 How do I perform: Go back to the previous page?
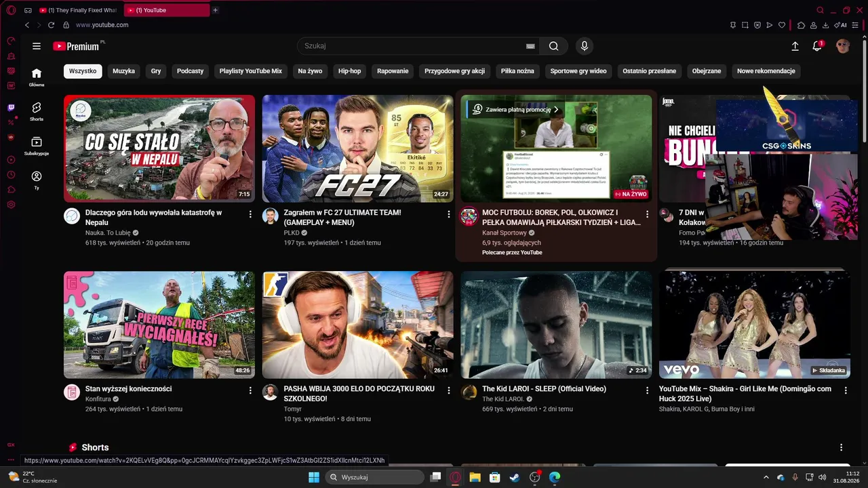(x=27, y=25)
